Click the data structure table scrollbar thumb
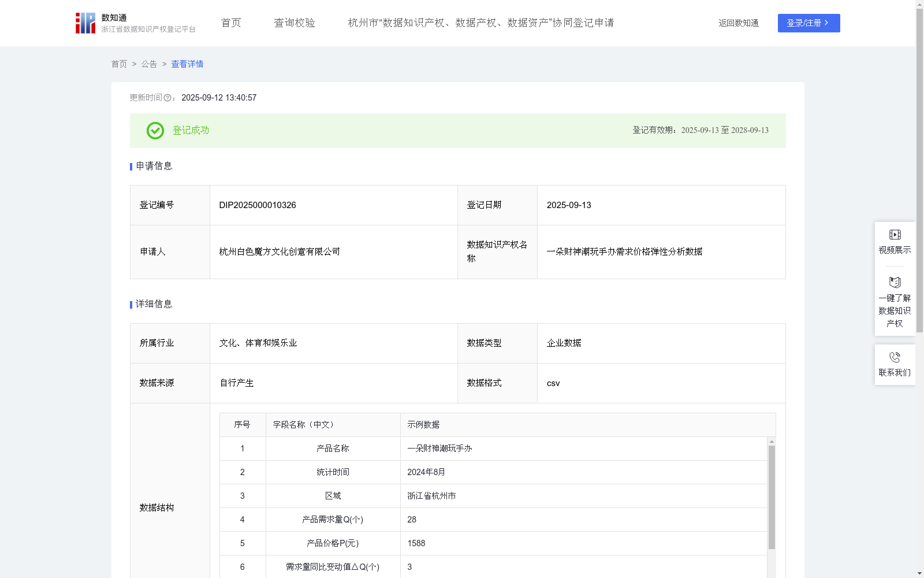Screen dimensions: 924x578 772,497
